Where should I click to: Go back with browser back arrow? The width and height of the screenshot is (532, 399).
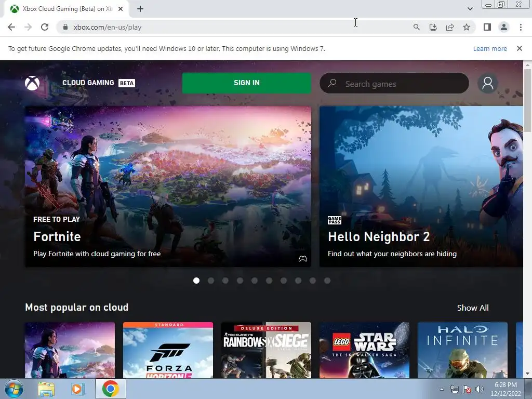click(11, 27)
